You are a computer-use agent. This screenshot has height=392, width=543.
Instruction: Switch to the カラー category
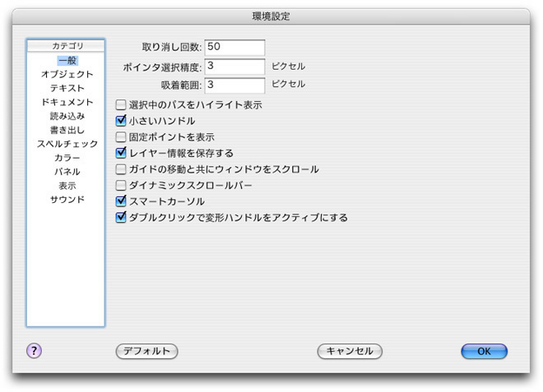67,158
